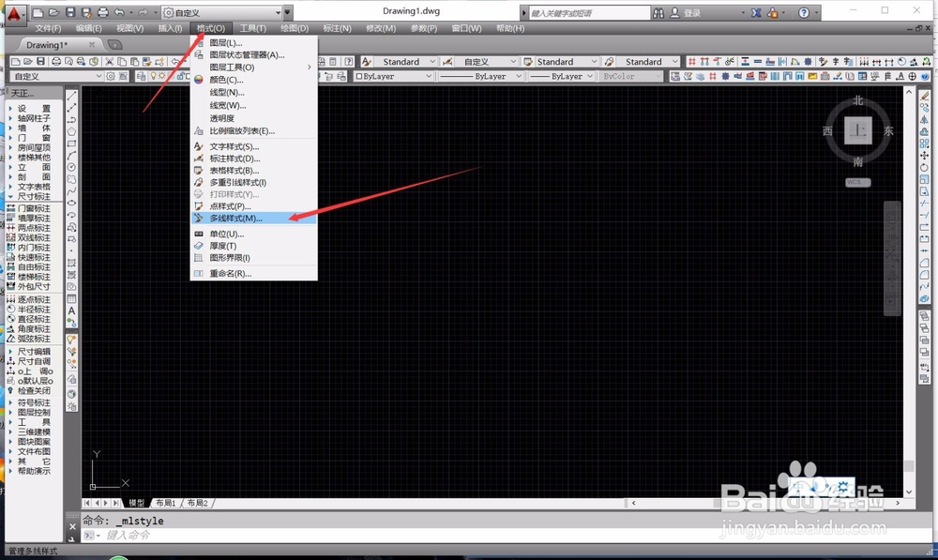Screen dimensions: 938x560
Task: Open the table style Standard dropdown
Action: 567,62
